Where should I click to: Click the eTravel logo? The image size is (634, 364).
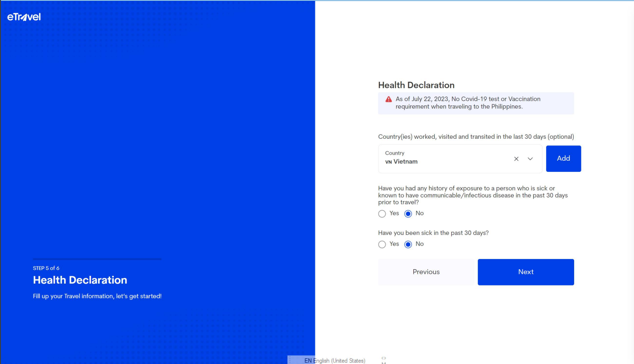tap(24, 17)
